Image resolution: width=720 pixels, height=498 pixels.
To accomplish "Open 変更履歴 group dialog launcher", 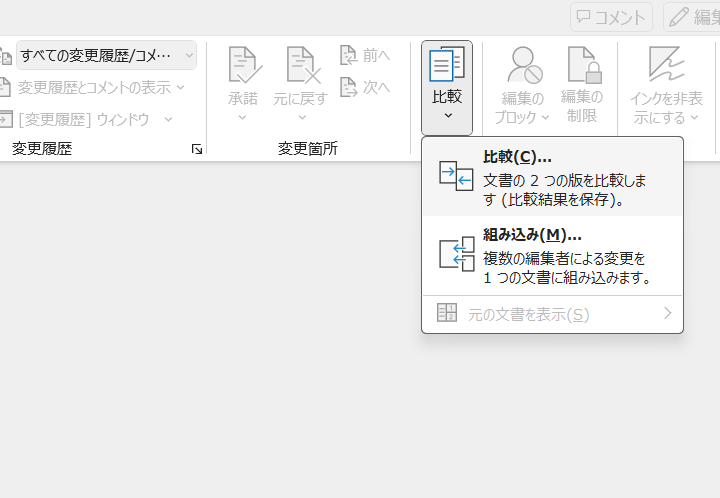I will [x=197, y=149].
